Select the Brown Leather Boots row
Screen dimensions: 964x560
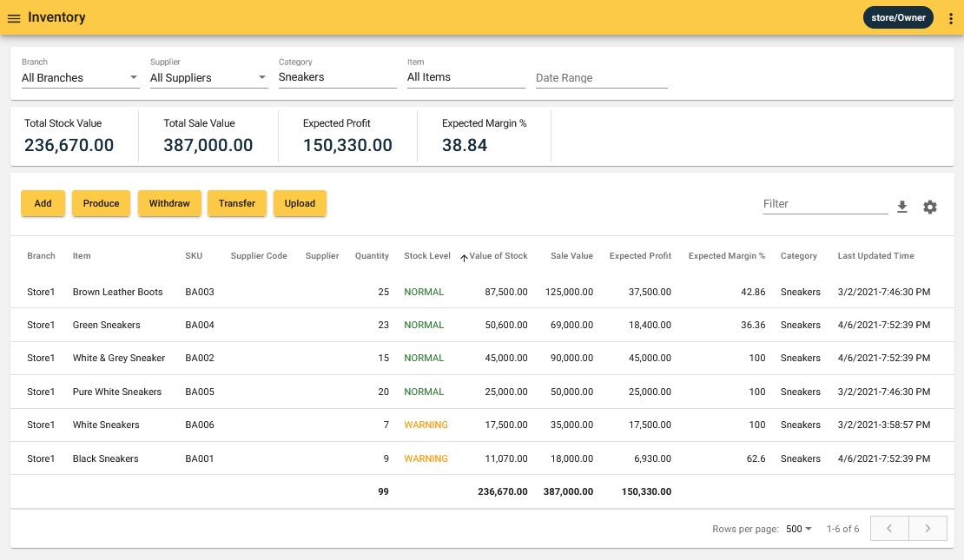117,292
